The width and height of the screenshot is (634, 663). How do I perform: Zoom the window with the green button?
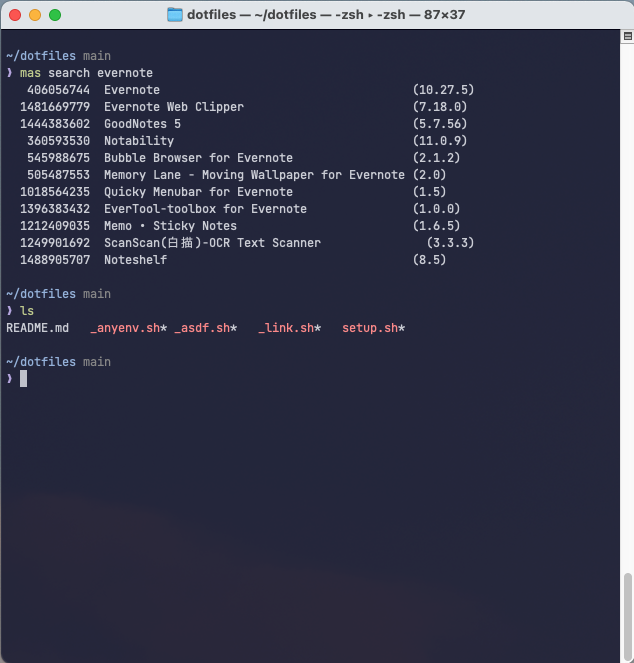click(55, 15)
